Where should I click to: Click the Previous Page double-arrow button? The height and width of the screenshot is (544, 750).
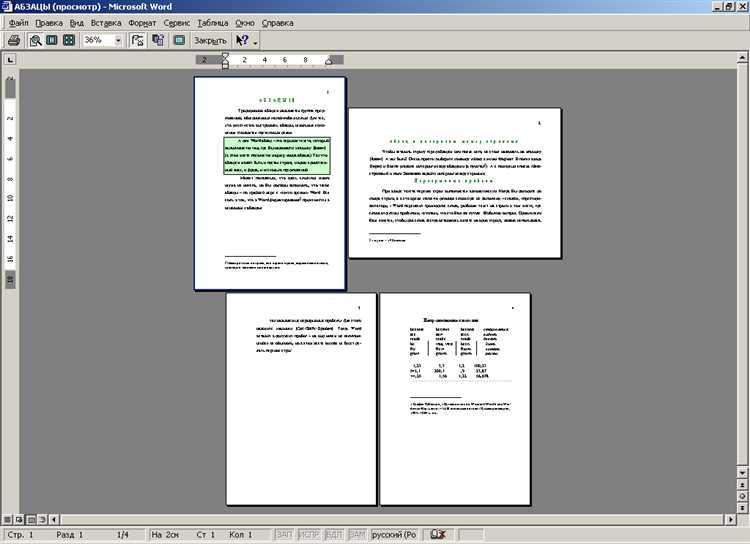[x=742, y=485]
